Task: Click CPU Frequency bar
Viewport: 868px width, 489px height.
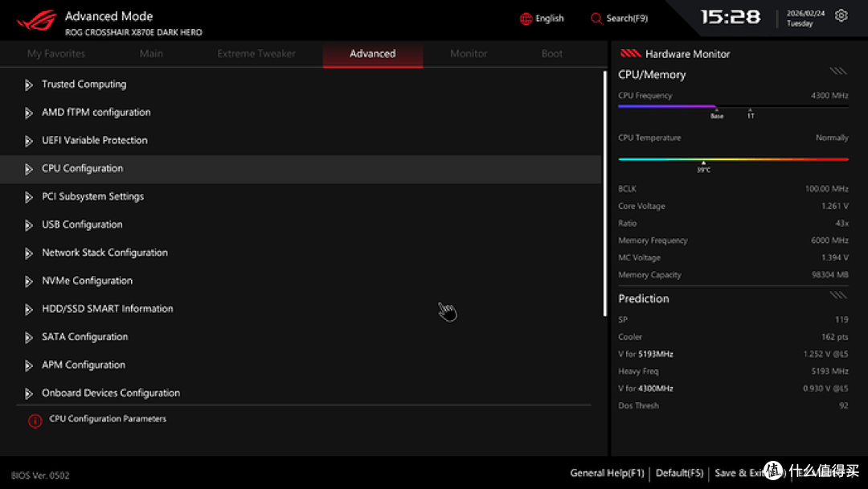Action: pyautogui.click(x=733, y=106)
